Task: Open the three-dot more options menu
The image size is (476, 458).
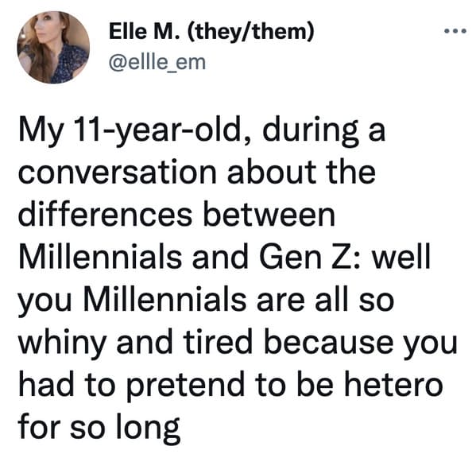Action: [455, 31]
